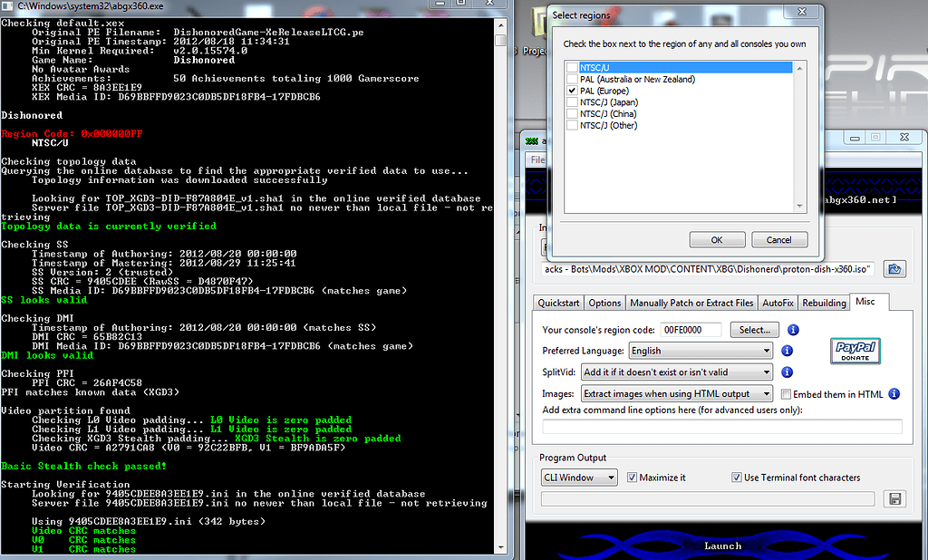Enable the Embed them in HTML checkbox
The height and width of the screenshot is (560, 928).
pyautogui.click(x=786, y=394)
